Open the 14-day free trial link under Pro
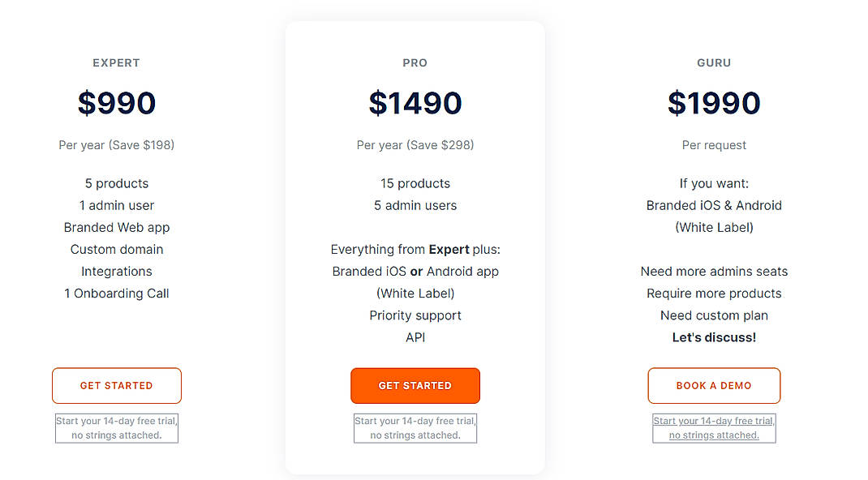The height and width of the screenshot is (480, 868). click(x=415, y=427)
